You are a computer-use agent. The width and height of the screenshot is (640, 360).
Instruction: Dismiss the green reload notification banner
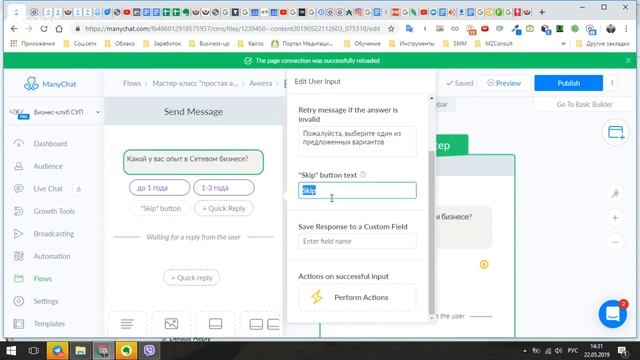(x=628, y=60)
